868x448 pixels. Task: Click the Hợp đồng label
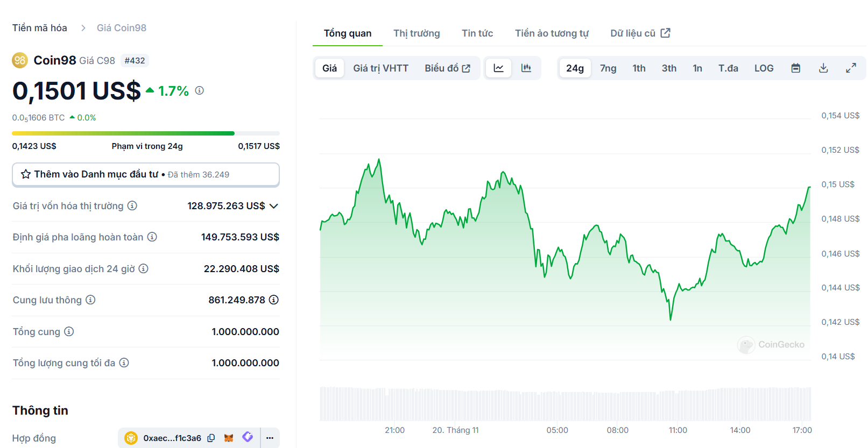click(34, 438)
